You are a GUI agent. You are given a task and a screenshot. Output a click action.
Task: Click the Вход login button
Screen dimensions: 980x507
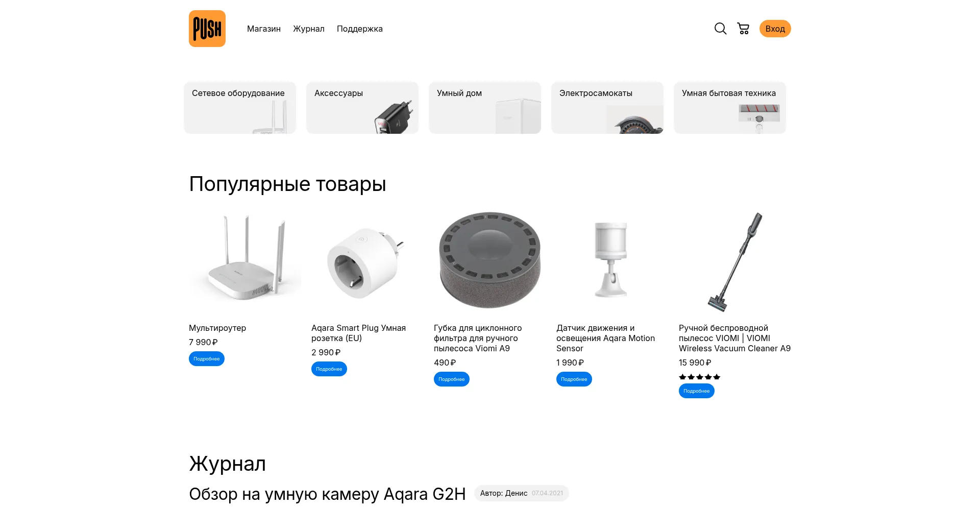775,29
